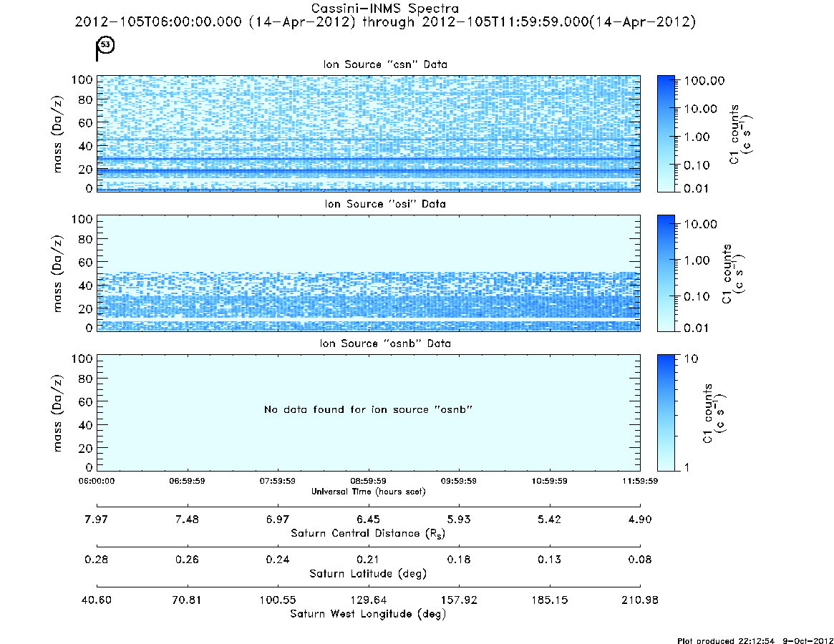The width and height of the screenshot is (834, 644).
Task: Click the C1 counts label beside csn color bar
Action: click(x=740, y=134)
